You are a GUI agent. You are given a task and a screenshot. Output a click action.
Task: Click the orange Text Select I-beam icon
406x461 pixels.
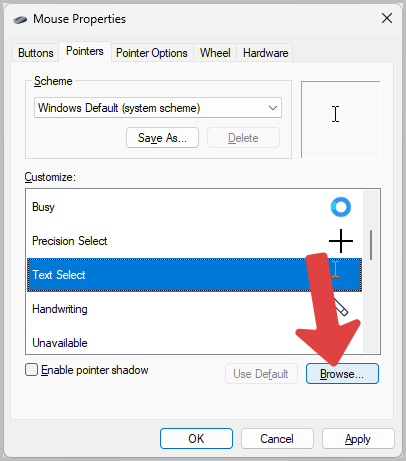point(335,269)
